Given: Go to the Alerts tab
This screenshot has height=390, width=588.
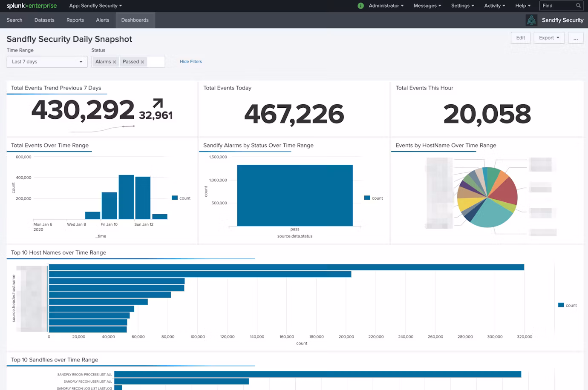Looking at the screenshot, I should coord(102,20).
